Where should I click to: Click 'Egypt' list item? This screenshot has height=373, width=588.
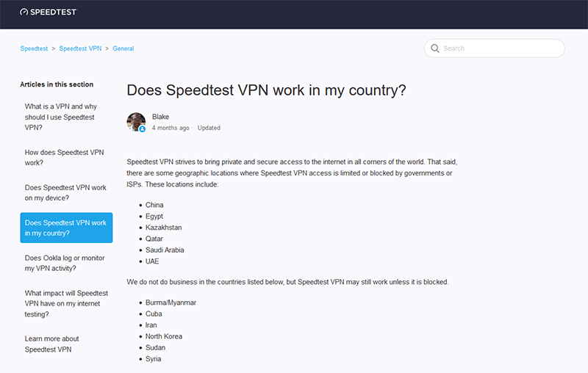[x=154, y=216]
